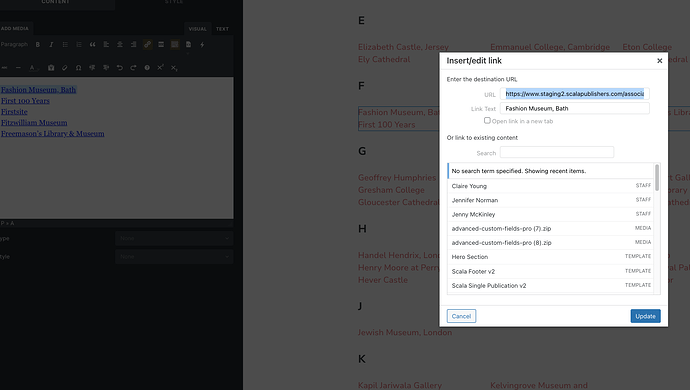Viewport: 690px width, 390px height.
Task: Toggle bold formatting in editor toolbar
Action: coord(38,44)
